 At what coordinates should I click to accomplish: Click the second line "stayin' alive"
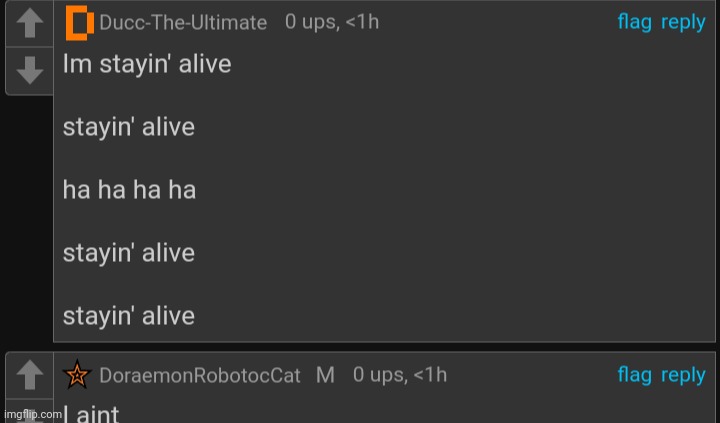pyautogui.click(x=129, y=127)
